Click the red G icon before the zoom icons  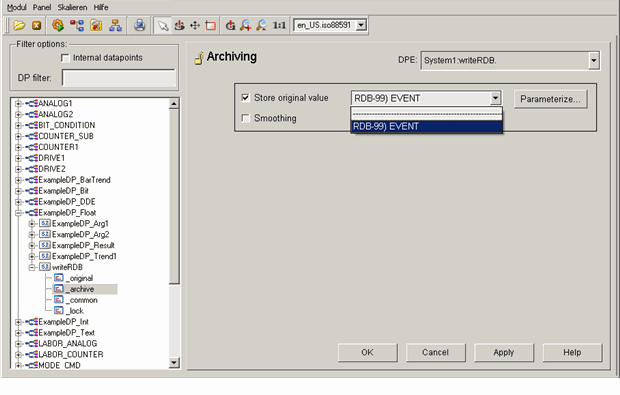(x=230, y=25)
